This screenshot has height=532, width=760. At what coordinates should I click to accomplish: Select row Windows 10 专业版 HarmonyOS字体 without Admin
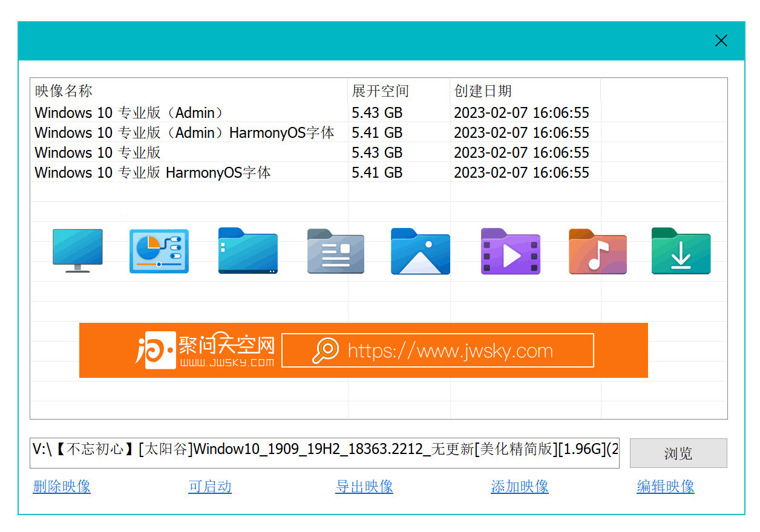click(x=379, y=172)
